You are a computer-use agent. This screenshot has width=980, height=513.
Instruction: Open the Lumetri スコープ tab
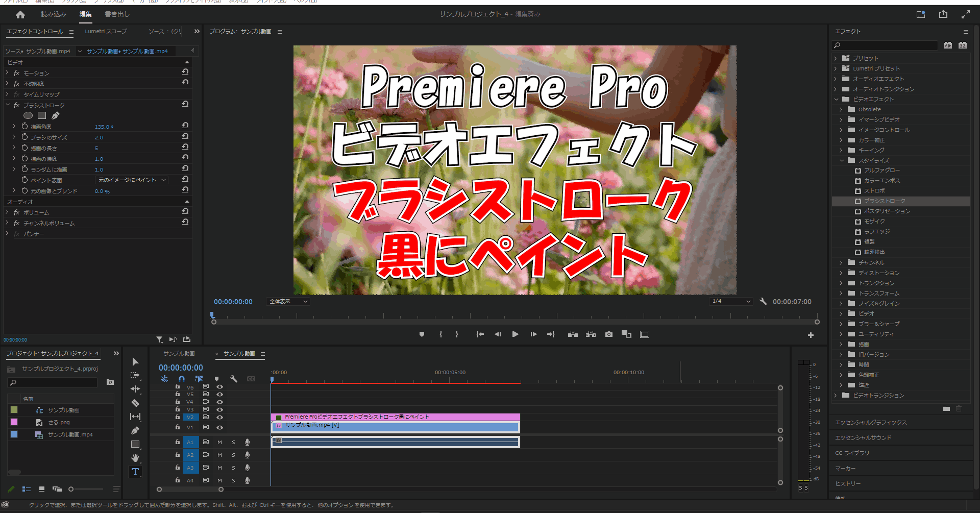pyautogui.click(x=106, y=32)
